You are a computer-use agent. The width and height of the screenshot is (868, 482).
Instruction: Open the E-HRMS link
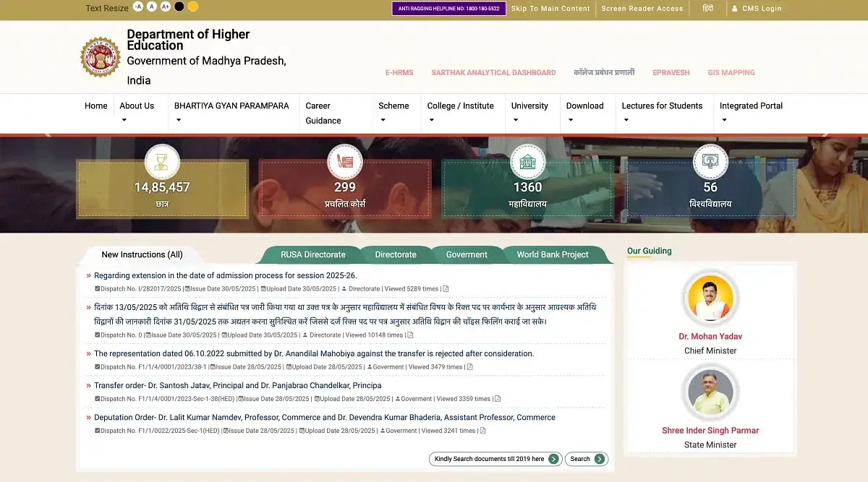[x=399, y=73]
